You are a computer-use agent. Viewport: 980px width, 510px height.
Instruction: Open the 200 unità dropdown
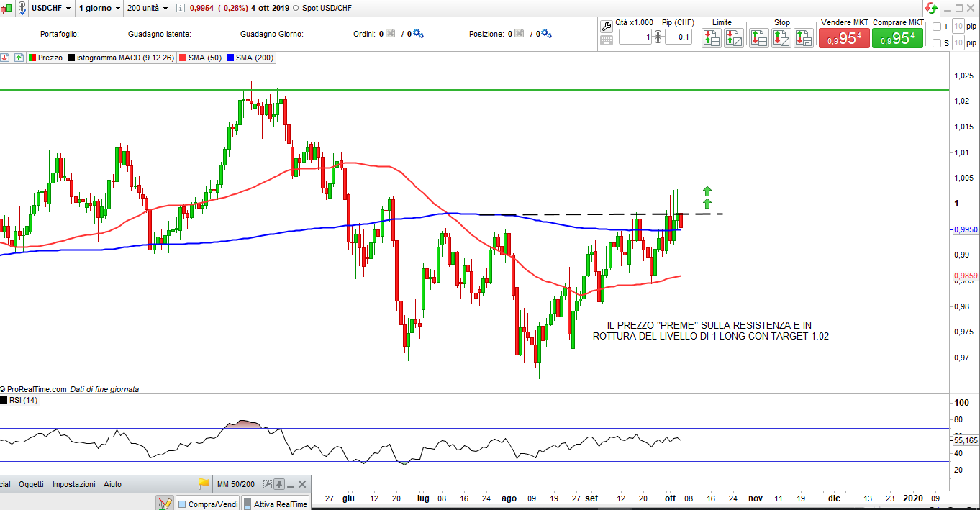[x=148, y=9]
